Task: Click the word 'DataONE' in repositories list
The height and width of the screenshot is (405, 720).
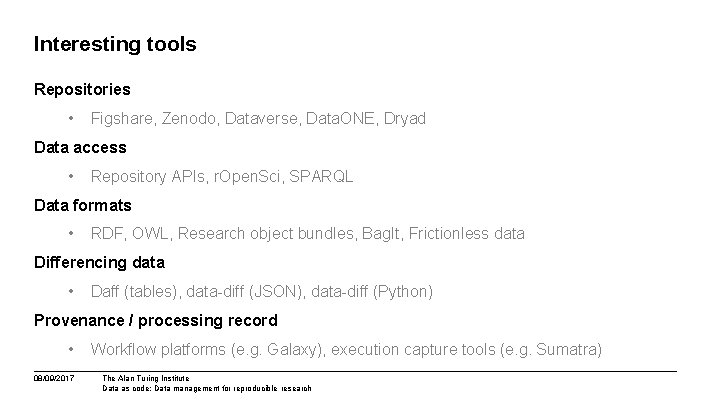Action: tap(340, 118)
